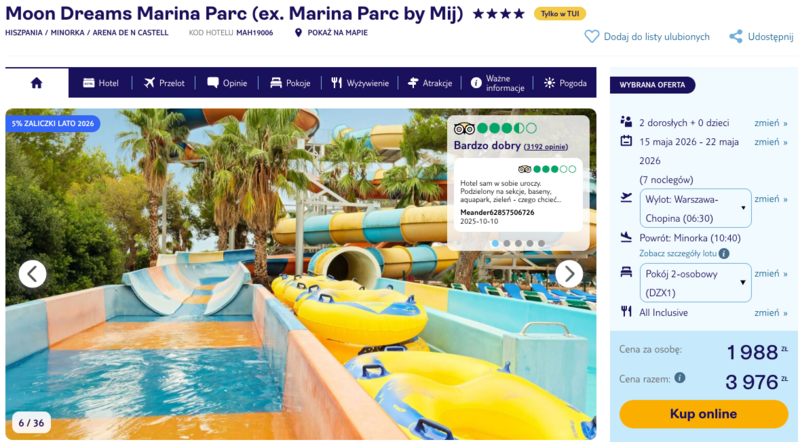Open the Wyżywienie tab
The image size is (800, 442).
click(x=360, y=83)
